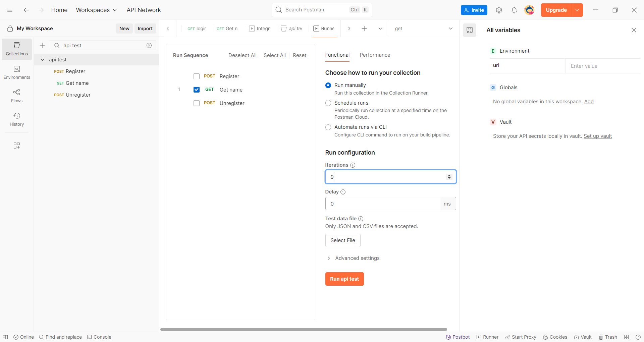This screenshot has height=342, width=644.
Task: Select Automate runs via CLI option
Action: tap(328, 127)
